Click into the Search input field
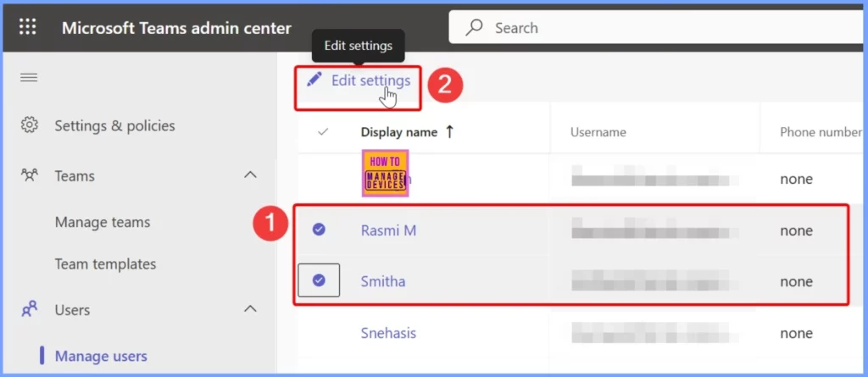 tap(658, 28)
